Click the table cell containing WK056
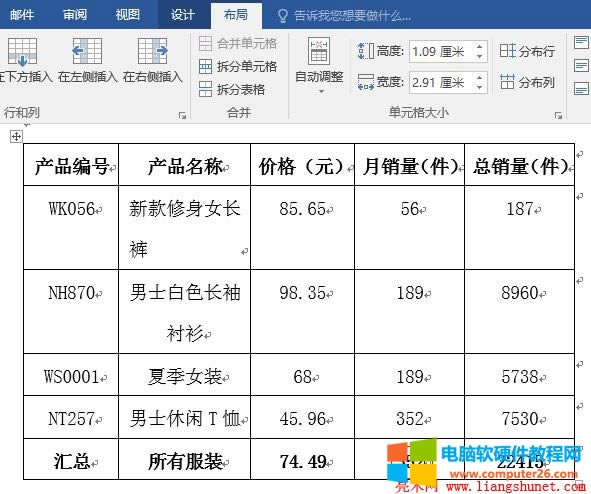 coord(71,227)
